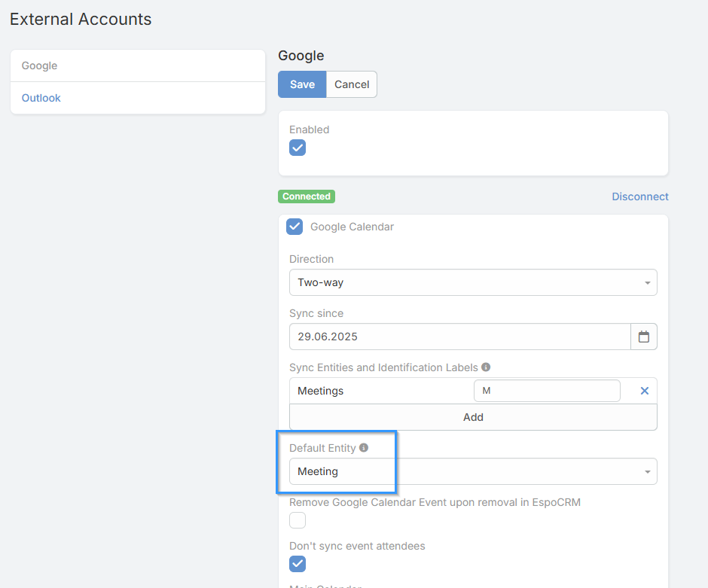Screen dimensions: 708x588
Task: Enable Remove Google Calendar Event upon removal
Action: pyautogui.click(x=298, y=520)
